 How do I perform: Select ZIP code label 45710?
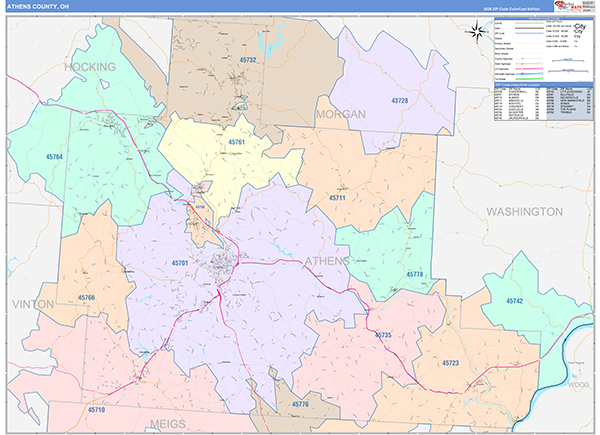tap(96, 410)
